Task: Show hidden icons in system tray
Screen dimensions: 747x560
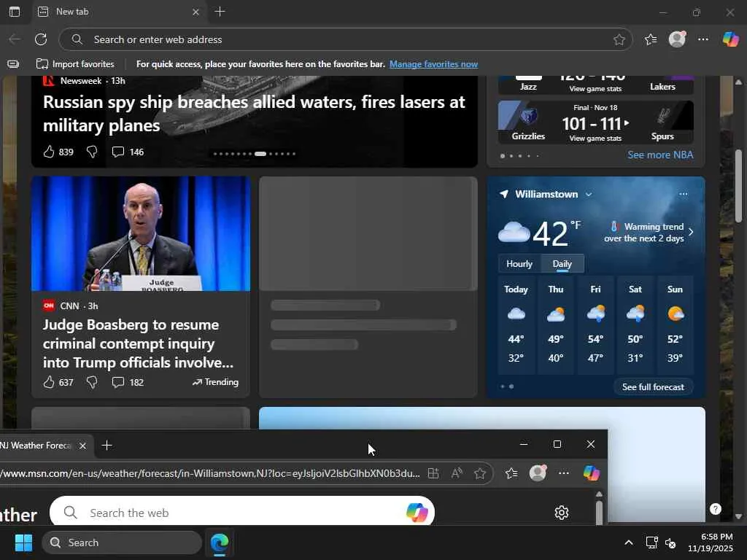Action: [x=629, y=542]
